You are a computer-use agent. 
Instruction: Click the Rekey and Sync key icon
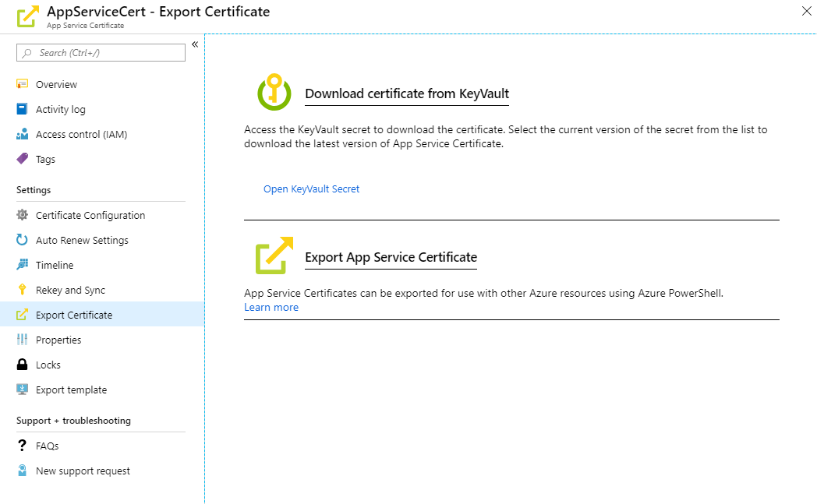click(22, 290)
